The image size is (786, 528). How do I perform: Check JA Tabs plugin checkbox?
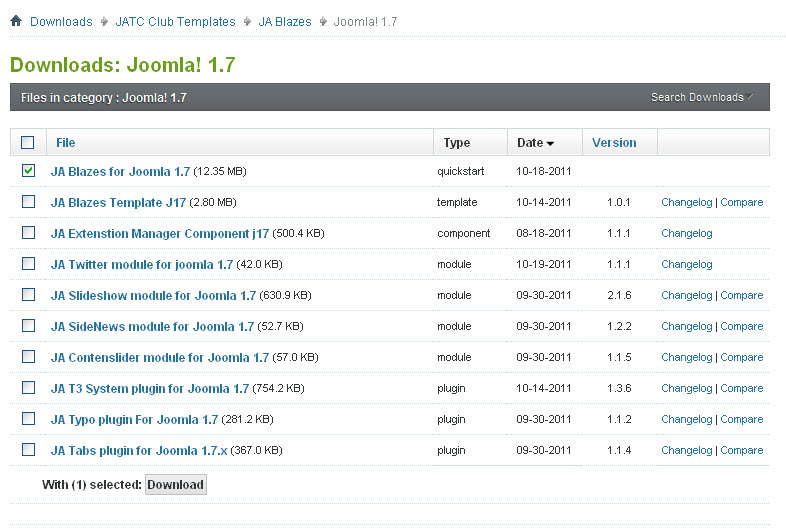(x=29, y=449)
